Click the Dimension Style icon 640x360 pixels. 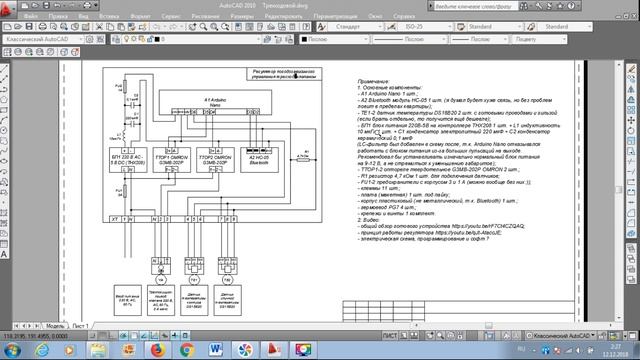(x=391, y=27)
